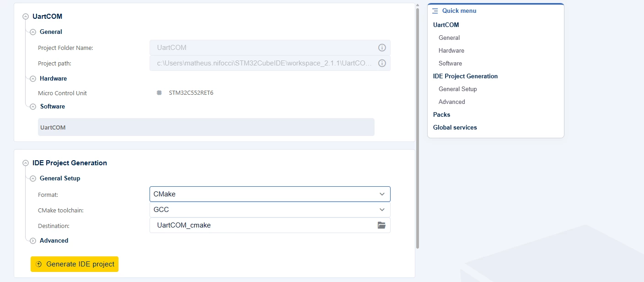Collapse the IDE Project Generation section

[26, 163]
